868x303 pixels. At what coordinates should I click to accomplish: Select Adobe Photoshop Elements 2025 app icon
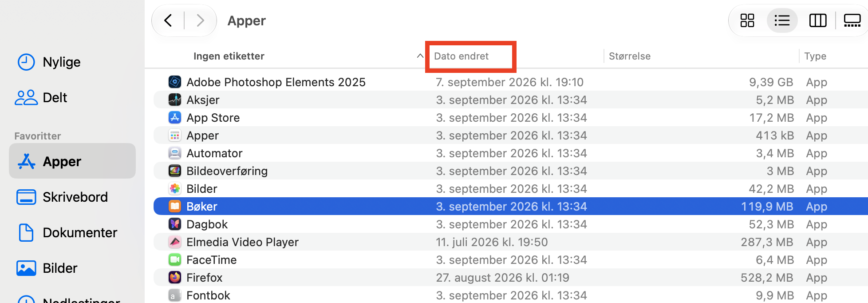click(175, 82)
